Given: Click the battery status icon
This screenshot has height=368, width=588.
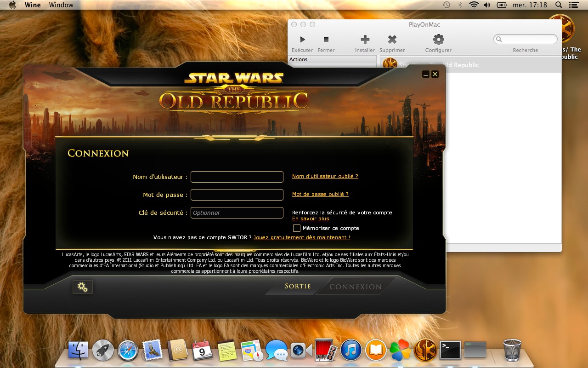Looking at the screenshot, I should [502, 5].
